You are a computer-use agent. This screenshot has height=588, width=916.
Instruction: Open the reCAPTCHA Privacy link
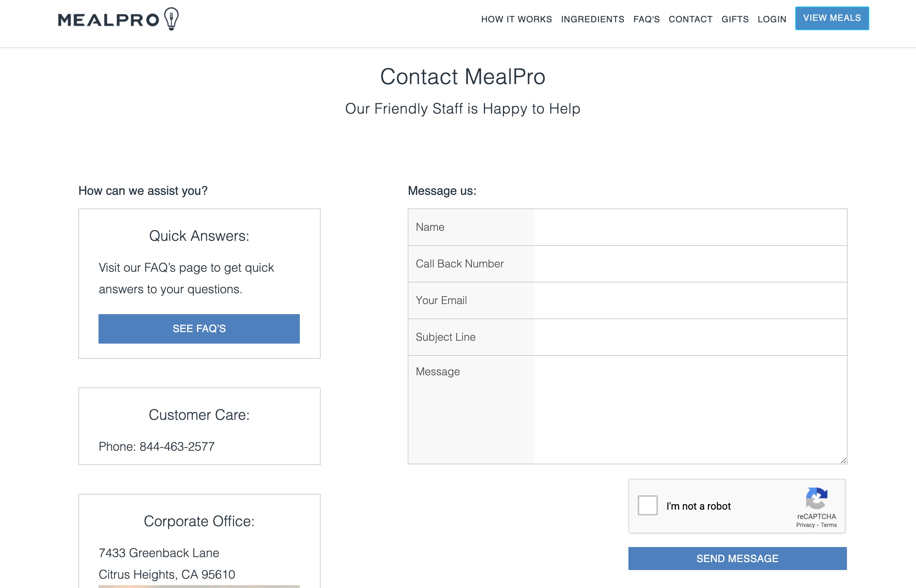805,525
